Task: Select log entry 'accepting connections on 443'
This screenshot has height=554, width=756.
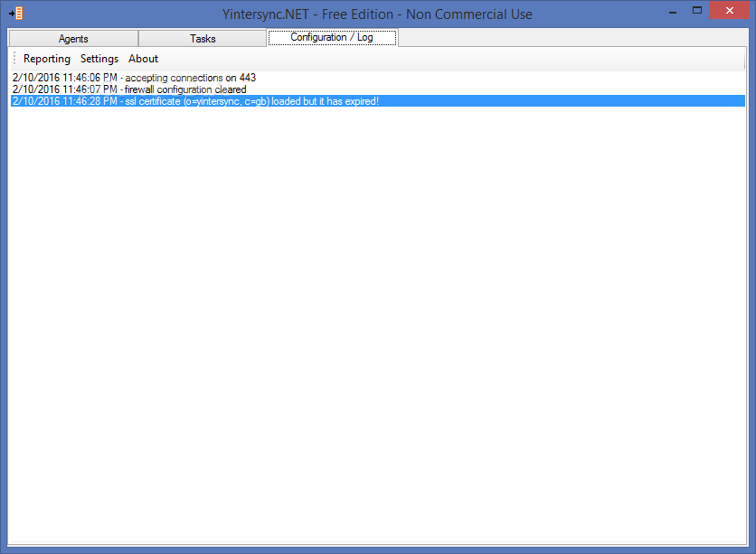Action: coord(377,78)
